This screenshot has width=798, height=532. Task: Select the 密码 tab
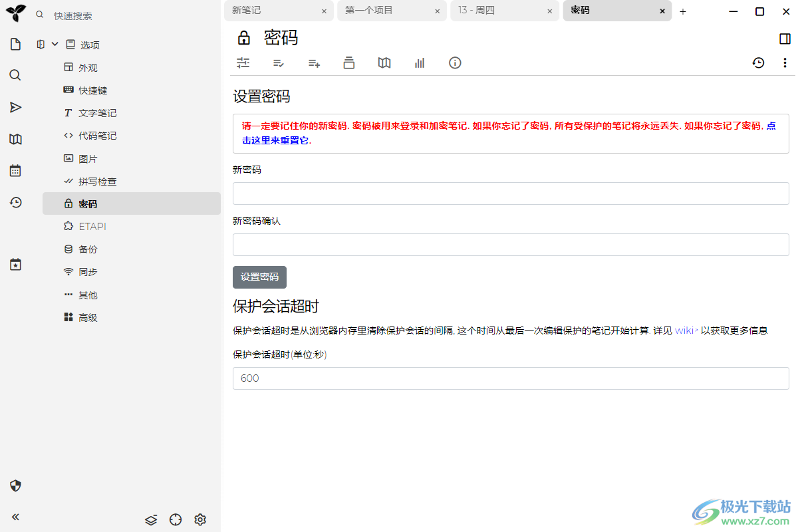(x=617, y=11)
